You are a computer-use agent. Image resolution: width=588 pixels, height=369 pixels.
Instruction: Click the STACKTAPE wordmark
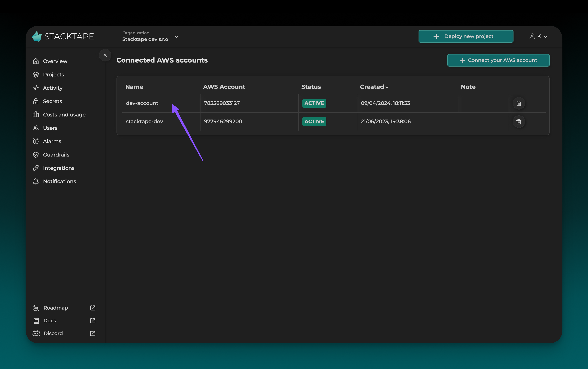coord(69,36)
